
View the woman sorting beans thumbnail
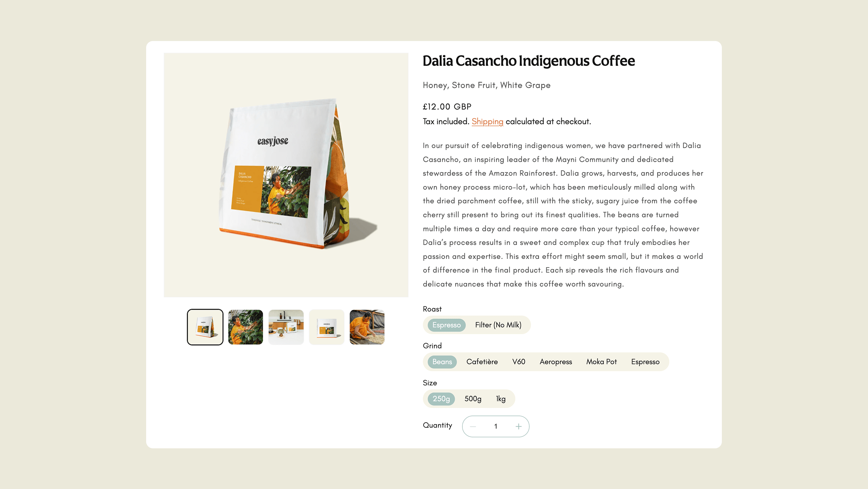[367, 327]
